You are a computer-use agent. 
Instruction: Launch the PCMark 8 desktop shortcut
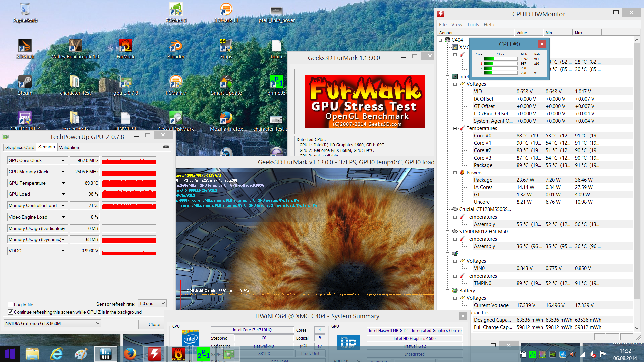tap(176, 13)
